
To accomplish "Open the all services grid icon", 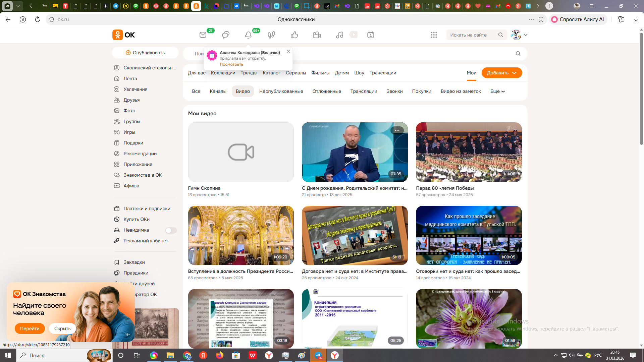I will tap(434, 35).
